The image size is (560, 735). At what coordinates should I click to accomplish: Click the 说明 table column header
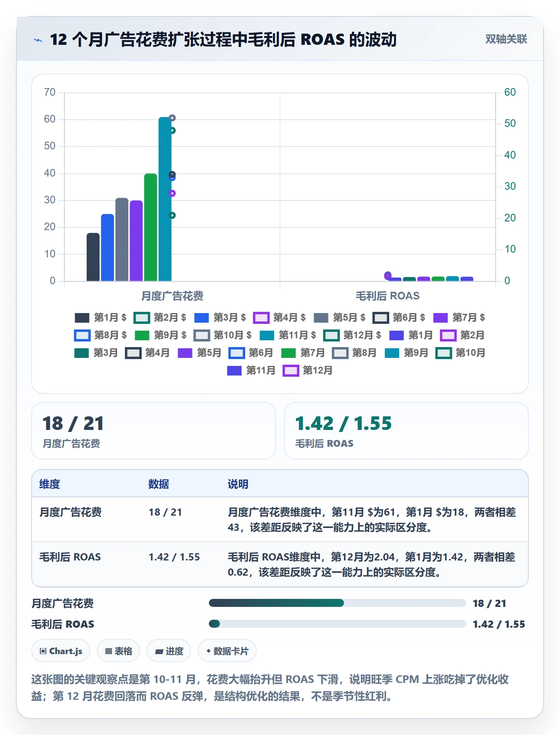(238, 484)
